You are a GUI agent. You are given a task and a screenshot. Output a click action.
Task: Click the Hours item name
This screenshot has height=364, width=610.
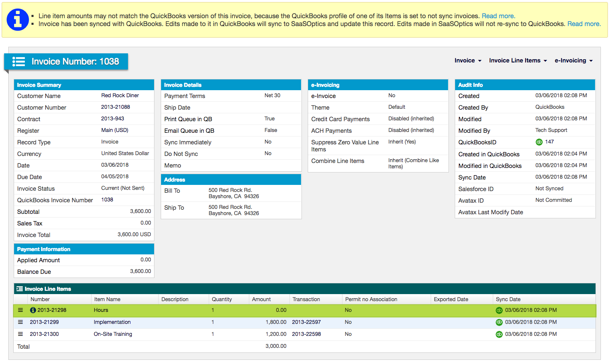point(101,310)
